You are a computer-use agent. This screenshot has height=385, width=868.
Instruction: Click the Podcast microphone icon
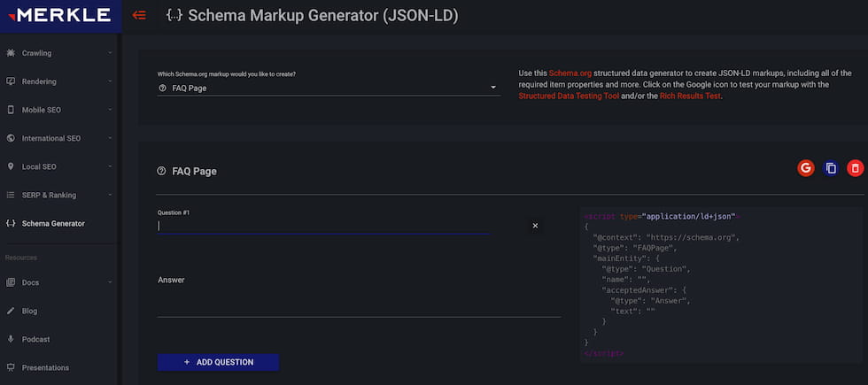[x=11, y=339]
